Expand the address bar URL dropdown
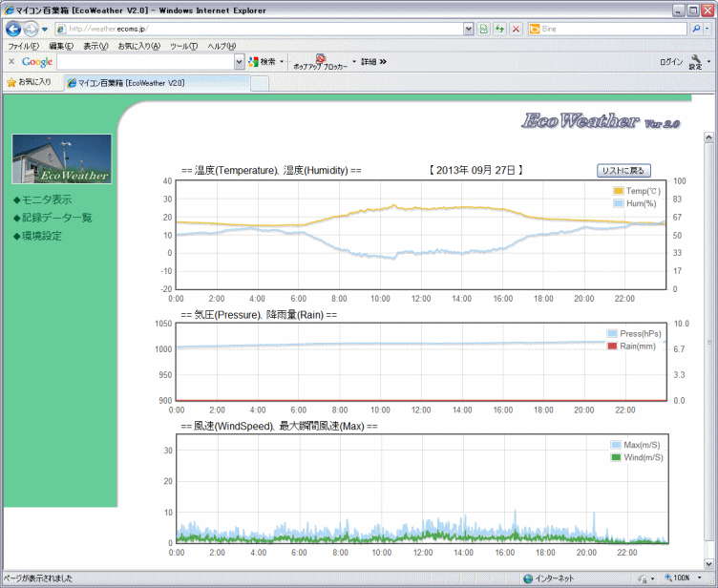Viewport: 718px width, 588px height. 468,30
